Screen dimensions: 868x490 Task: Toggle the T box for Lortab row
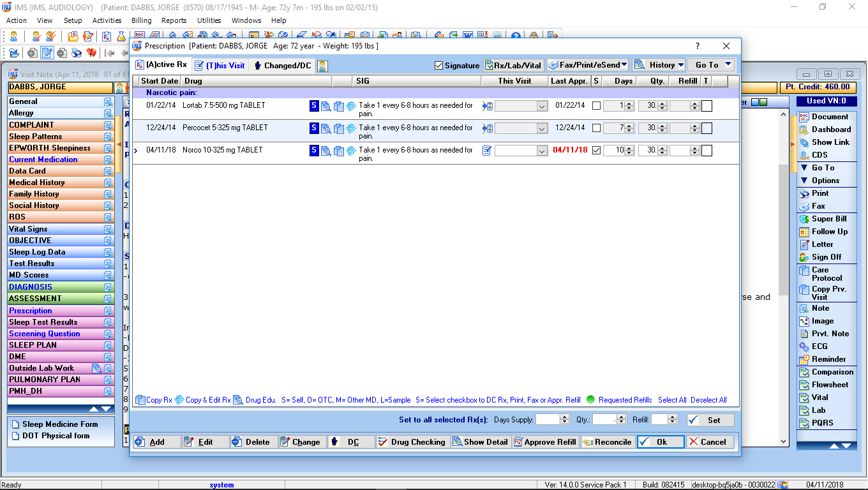(707, 106)
